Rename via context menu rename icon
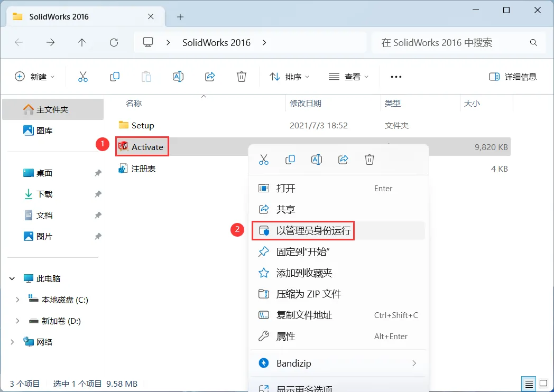 tap(317, 160)
